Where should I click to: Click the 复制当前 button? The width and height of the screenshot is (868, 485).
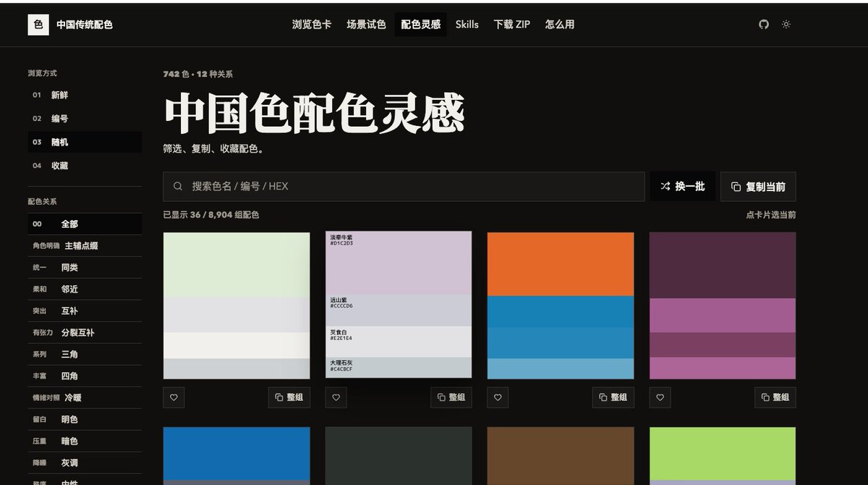[758, 187]
